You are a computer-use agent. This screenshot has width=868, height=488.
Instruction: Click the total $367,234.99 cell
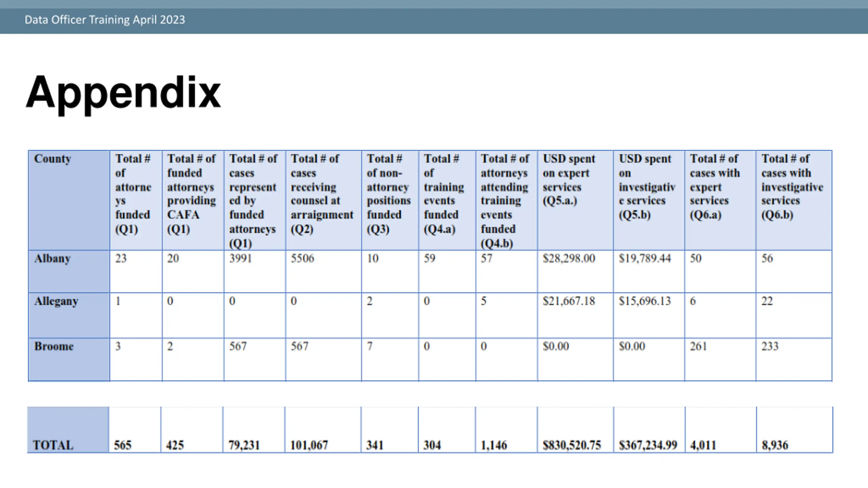(x=648, y=445)
